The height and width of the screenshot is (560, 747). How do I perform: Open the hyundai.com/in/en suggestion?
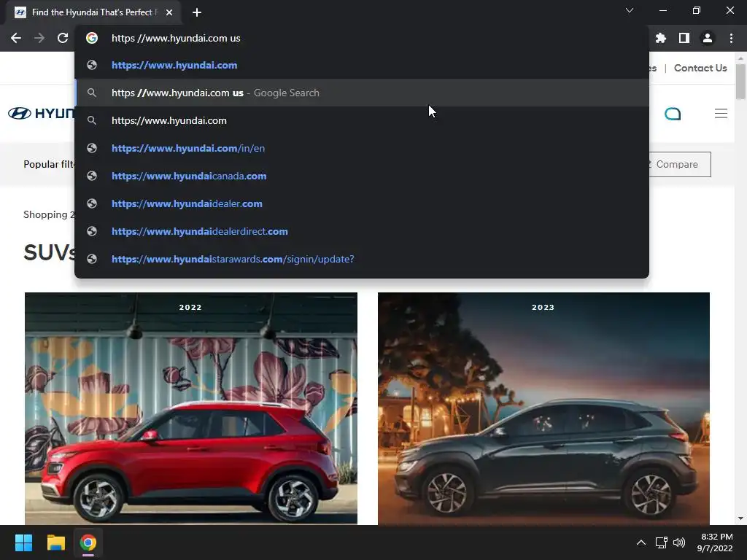[362, 148]
